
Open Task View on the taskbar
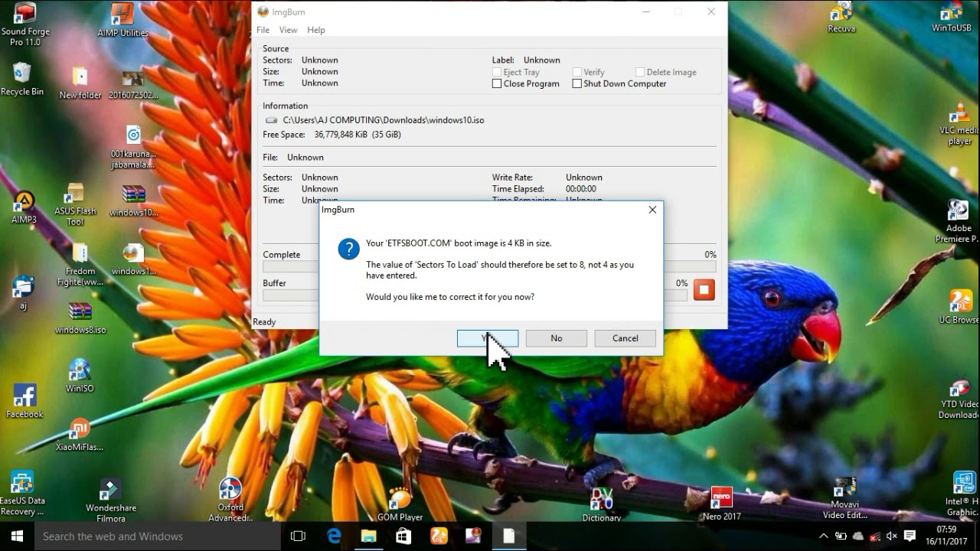298,536
